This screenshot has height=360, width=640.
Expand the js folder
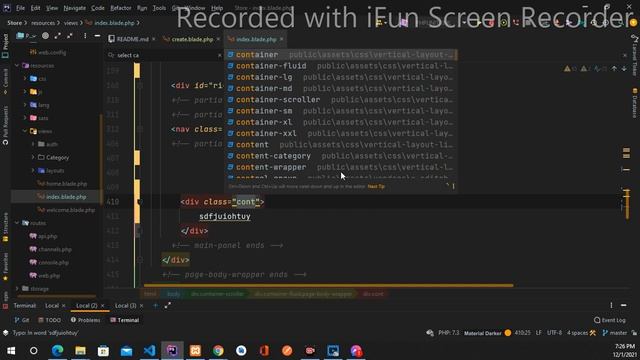[x=25, y=92]
